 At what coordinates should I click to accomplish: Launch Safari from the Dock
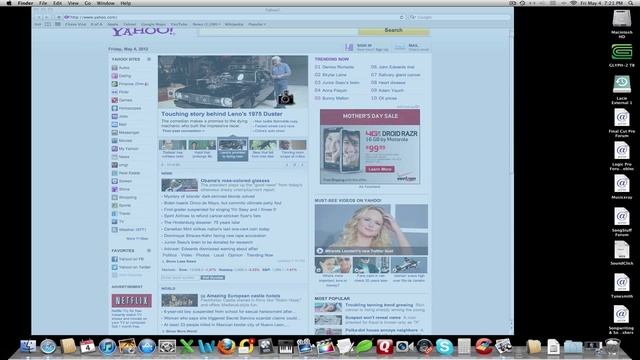[48, 347]
